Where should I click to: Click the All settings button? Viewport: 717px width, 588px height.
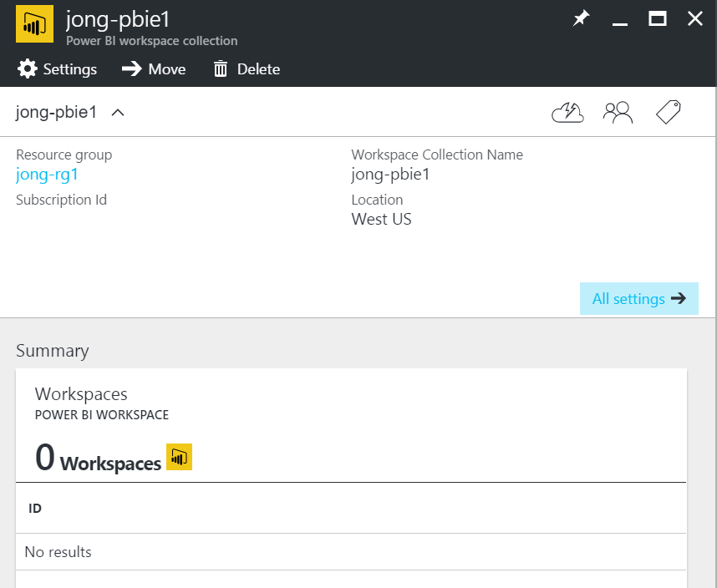(x=638, y=298)
